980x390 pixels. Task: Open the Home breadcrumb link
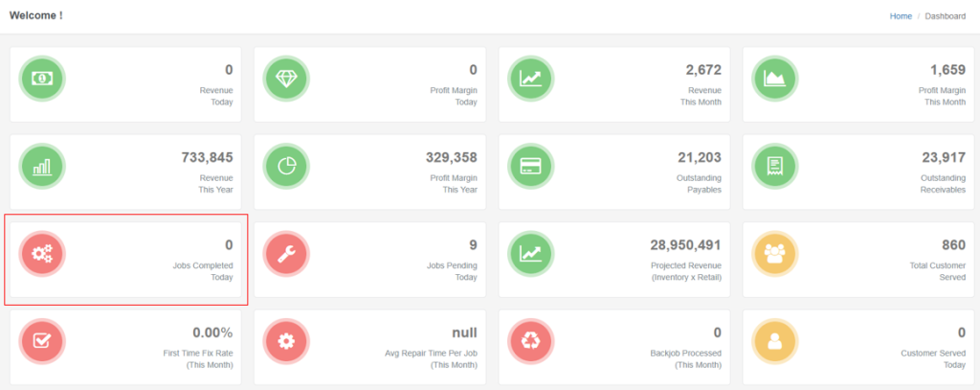pos(901,16)
